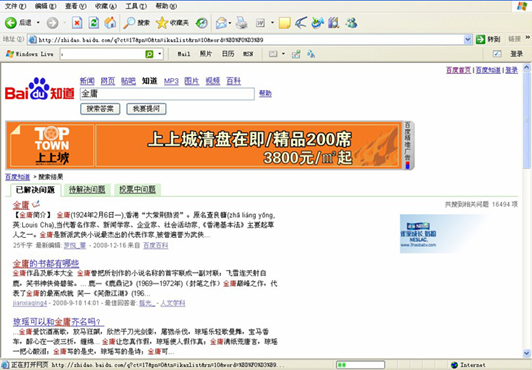Open the 百科 link above the search box
This screenshot has height=370, width=532.
coord(233,81)
